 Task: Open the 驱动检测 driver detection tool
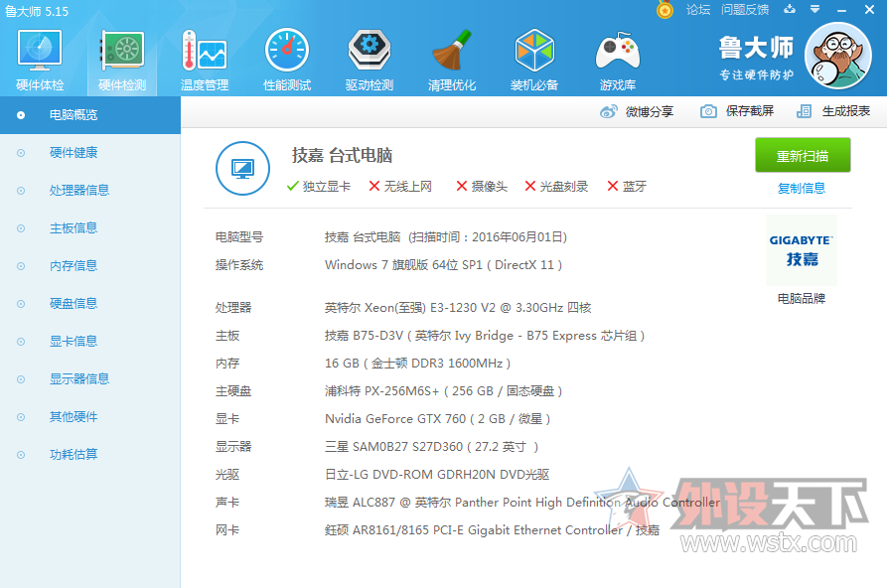(369, 55)
